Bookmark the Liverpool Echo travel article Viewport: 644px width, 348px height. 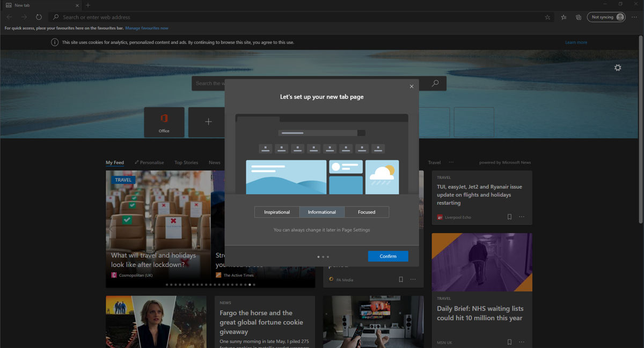coord(509,217)
